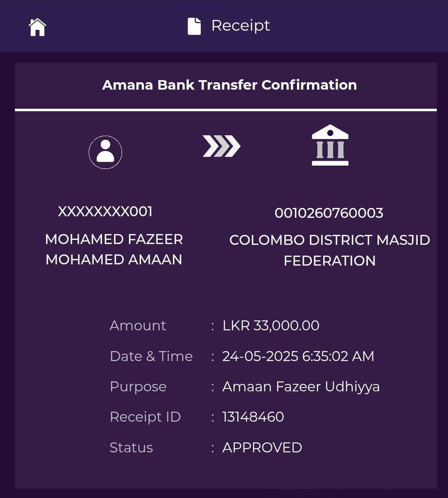Click the Date & Time label
Viewport: 448px width, 498px height.
[151, 356]
